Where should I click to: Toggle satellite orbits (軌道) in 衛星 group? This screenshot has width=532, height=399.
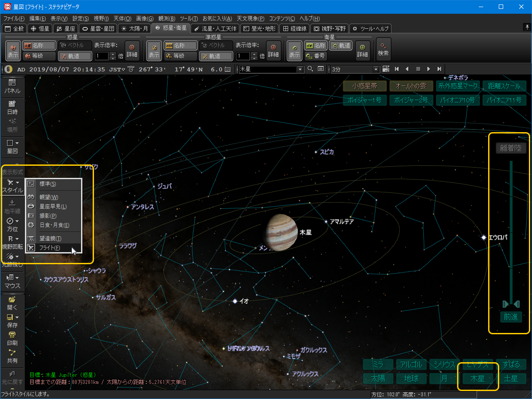point(340,46)
